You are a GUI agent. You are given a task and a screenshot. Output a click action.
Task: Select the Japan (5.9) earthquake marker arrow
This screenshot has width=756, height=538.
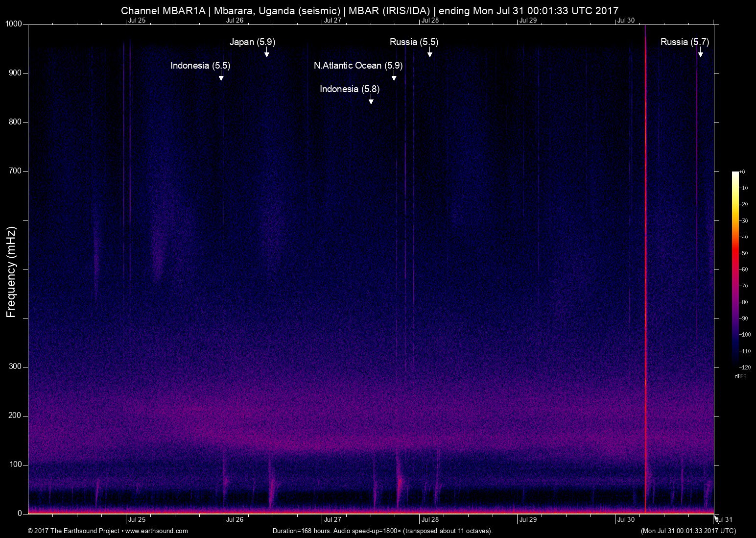pyautogui.click(x=267, y=54)
